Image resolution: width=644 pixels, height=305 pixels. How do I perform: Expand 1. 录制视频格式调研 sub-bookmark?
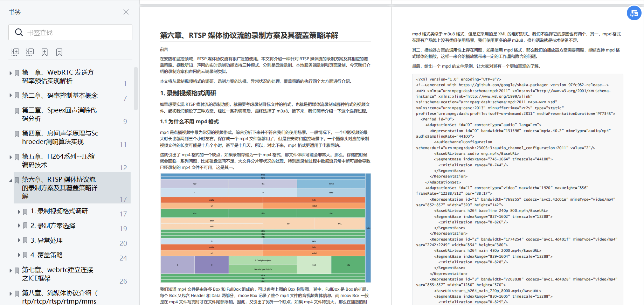pos(19,212)
